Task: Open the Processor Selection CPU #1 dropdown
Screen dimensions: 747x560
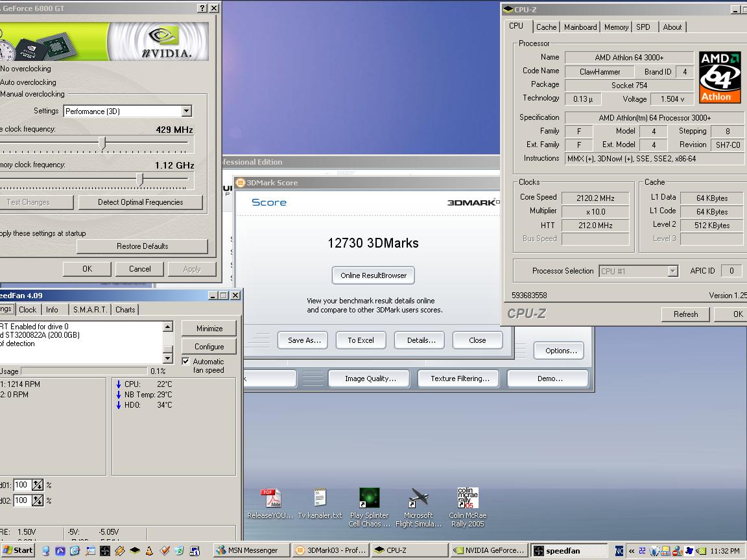Action: click(672, 271)
